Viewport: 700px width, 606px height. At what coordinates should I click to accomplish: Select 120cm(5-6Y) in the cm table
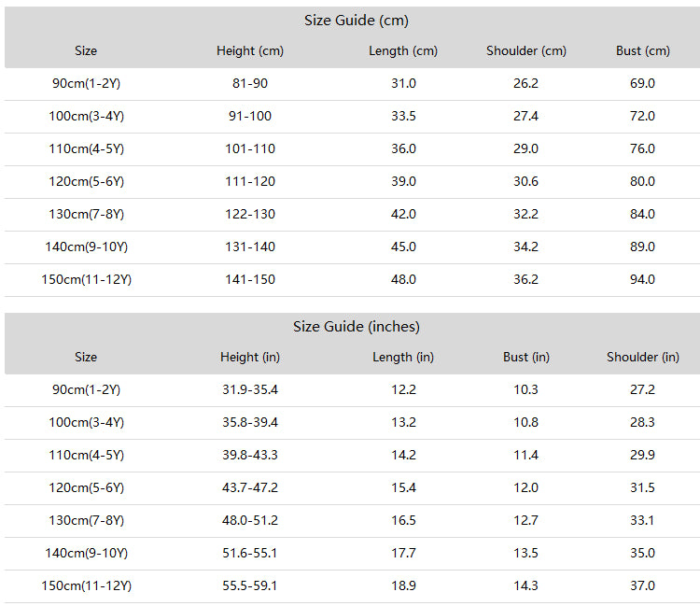(86, 182)
